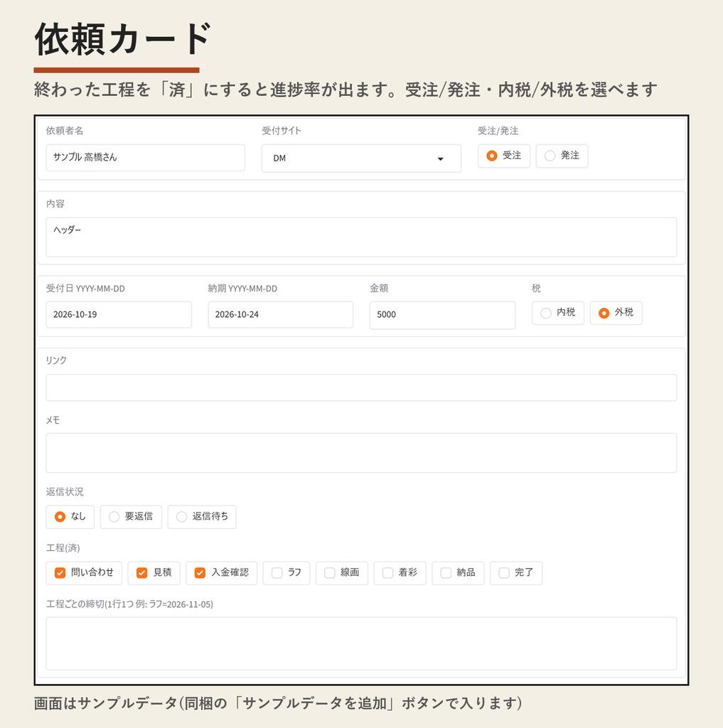The image size is (723, 728).
Task: Click the 工程ごとの締切 text area
Action: (361, 643)
